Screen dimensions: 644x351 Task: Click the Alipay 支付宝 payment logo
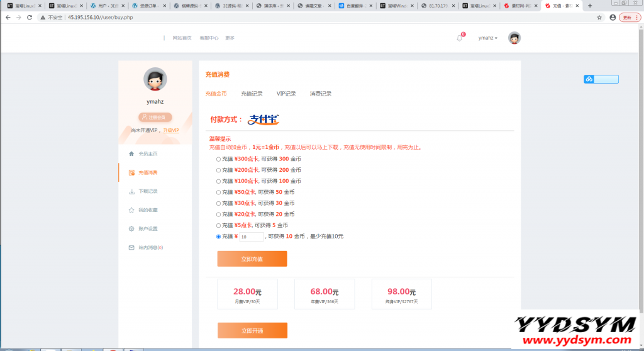(264, 119)
